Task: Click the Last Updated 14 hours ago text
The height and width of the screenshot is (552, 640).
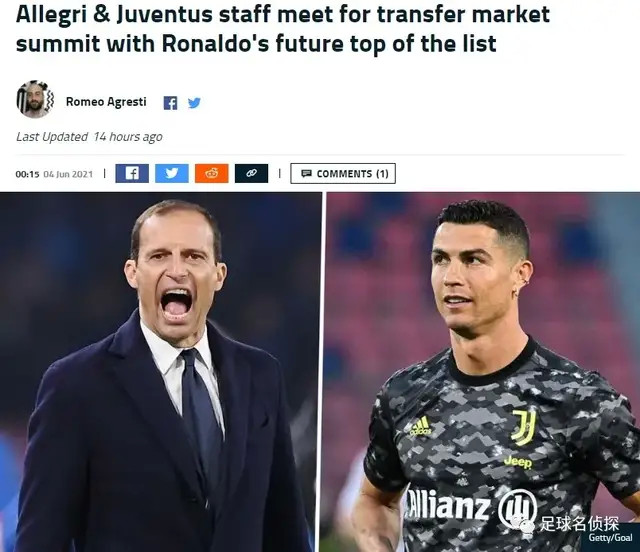Action: click(x=89, y=137)
